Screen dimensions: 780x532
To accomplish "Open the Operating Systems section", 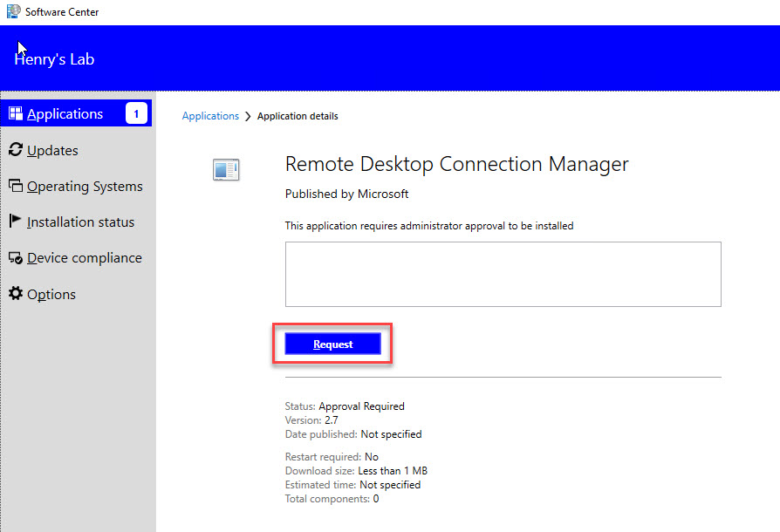I will pos(85,187).
